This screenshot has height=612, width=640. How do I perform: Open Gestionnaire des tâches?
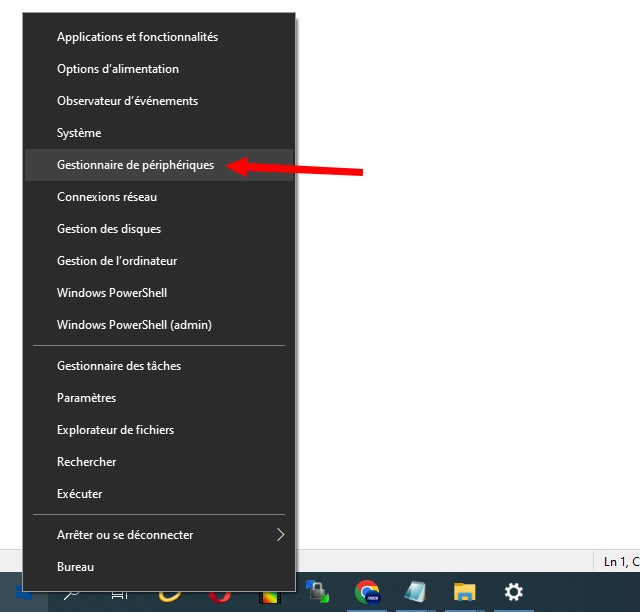click(x=119, y=366)
